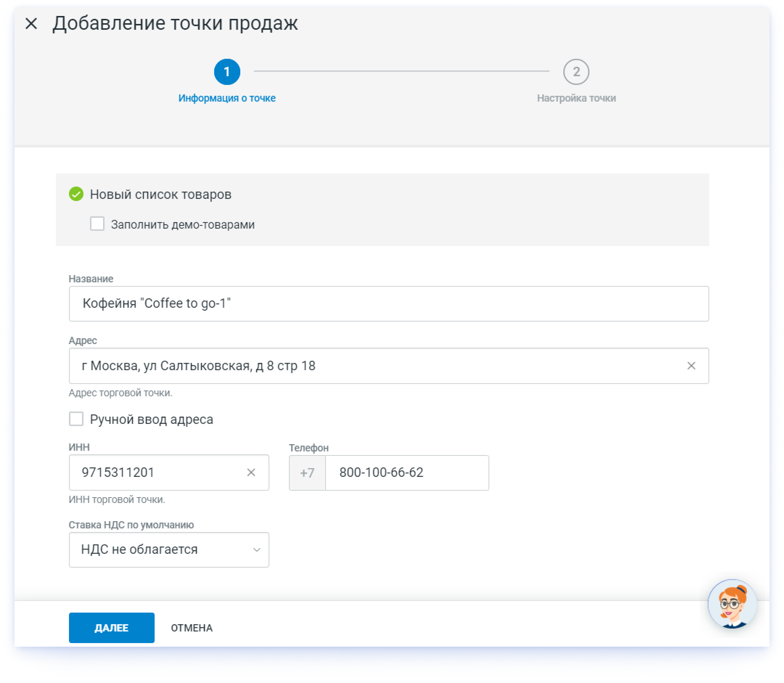784x683 pixels.
Task: Click the Телефон number input
Action: [x=406, y=473]
